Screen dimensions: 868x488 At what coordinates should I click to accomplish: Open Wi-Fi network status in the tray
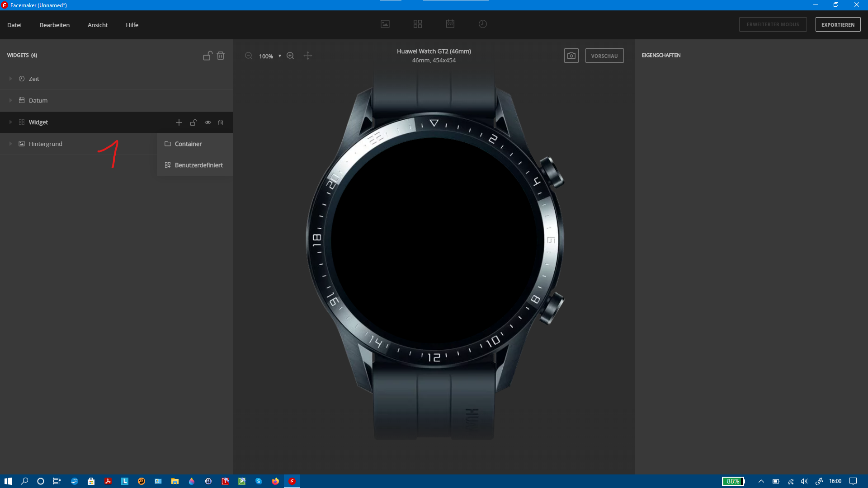pos(790,481)
